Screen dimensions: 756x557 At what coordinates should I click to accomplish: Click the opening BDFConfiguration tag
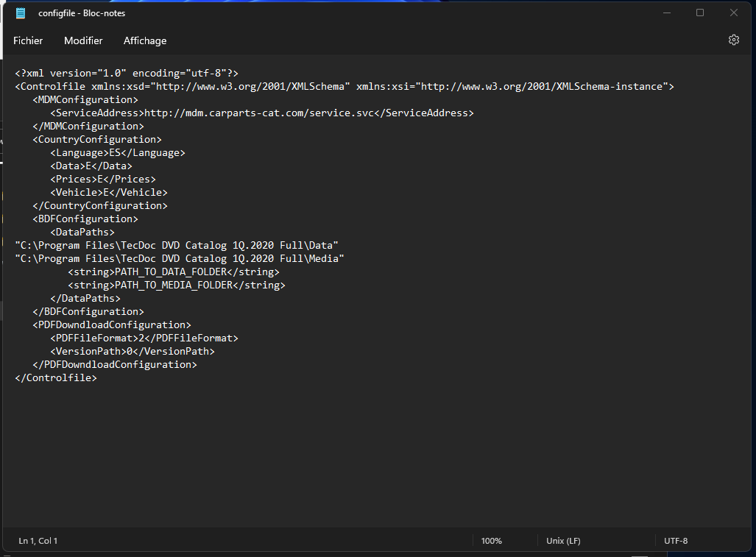(x=85, y=219)
